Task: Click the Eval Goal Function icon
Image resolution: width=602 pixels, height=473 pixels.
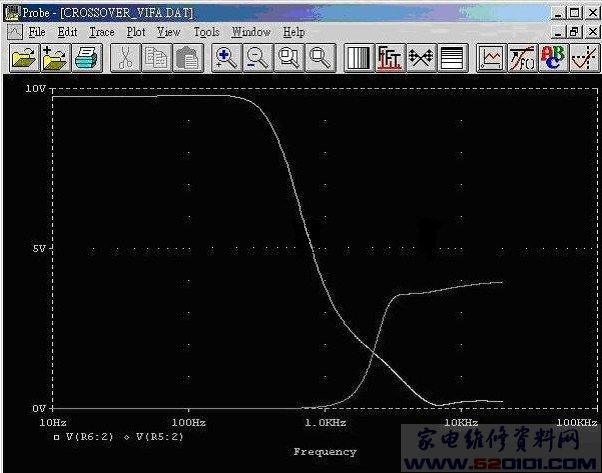Action: 523,58
